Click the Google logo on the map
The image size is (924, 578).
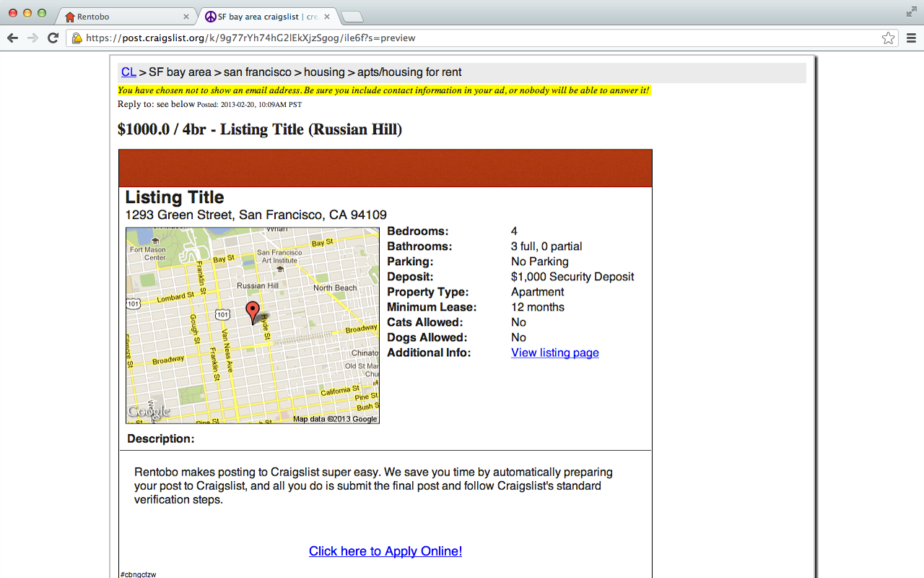(149, 412)
